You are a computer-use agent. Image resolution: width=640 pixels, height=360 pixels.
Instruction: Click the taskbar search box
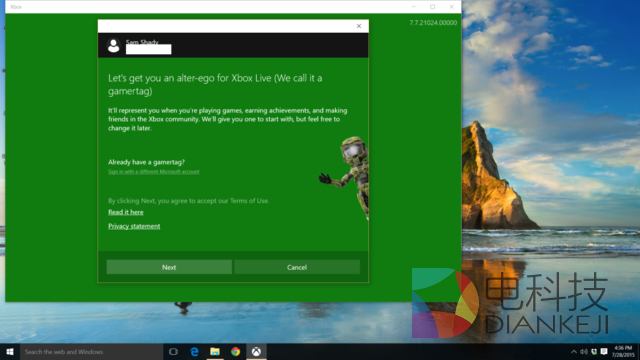[x=91, y=351]
